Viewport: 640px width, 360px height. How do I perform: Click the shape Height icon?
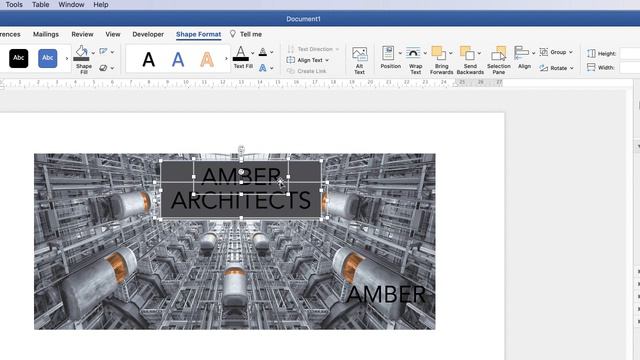coord(591,53)
